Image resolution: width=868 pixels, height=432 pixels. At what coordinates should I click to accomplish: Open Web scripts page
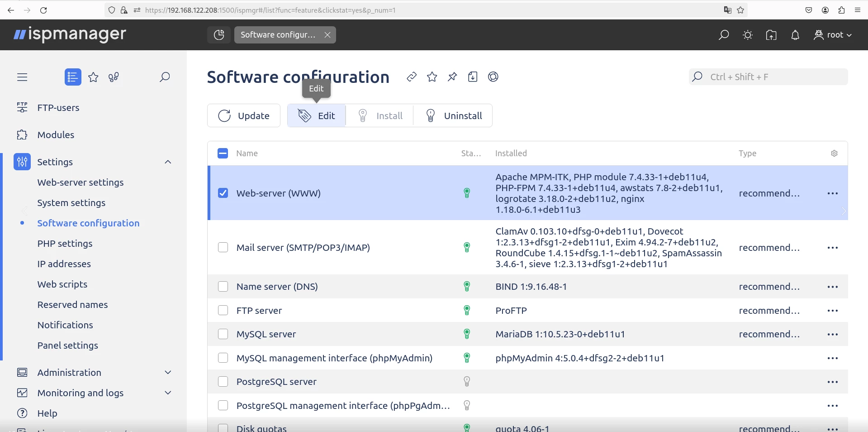[x=62, y=284]
